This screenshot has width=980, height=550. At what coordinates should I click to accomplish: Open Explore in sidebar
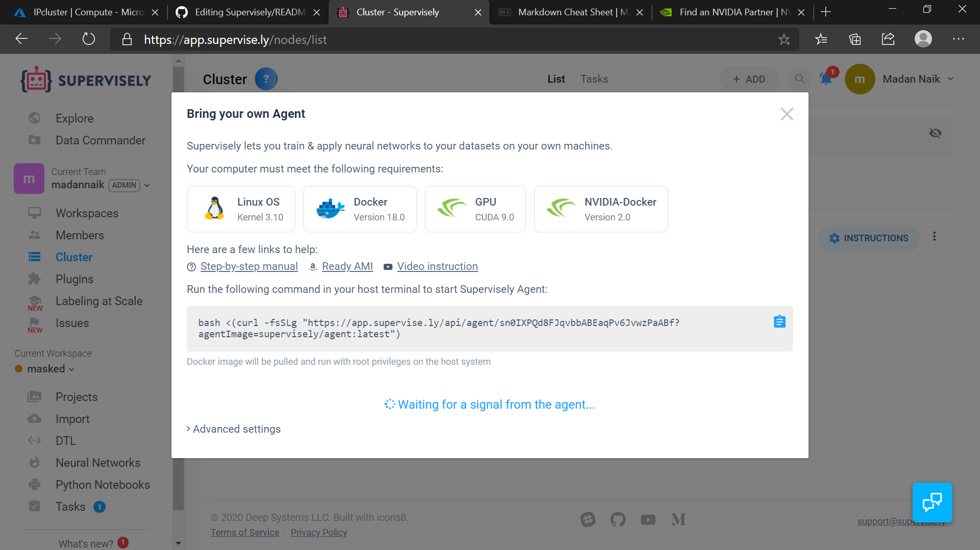click(x=74, y=118)
